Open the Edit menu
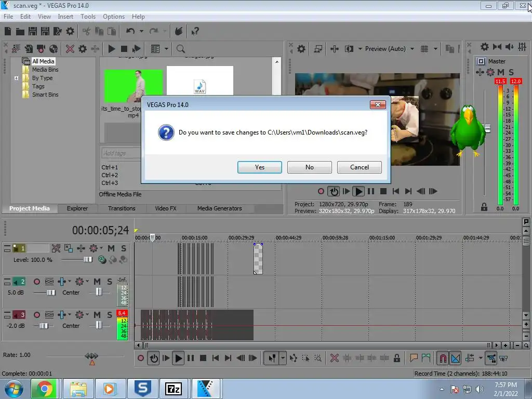Screen dimensions: 532x399 tap(25, 17)
